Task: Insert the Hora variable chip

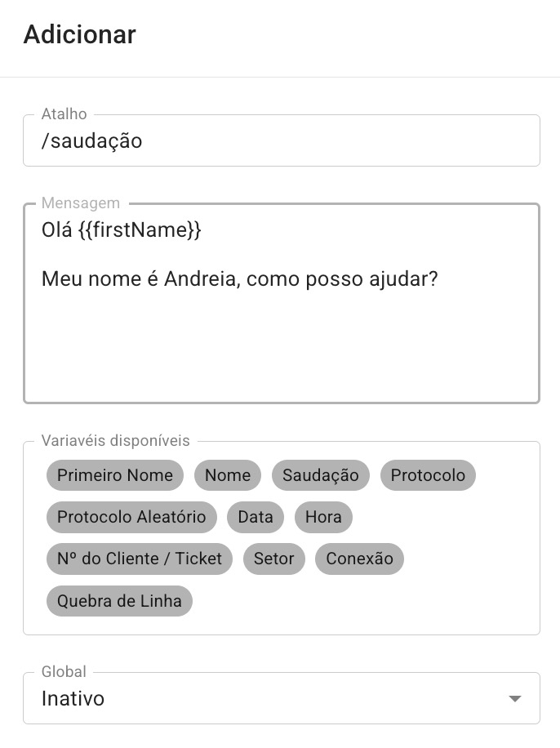Action: coord(323,517)
